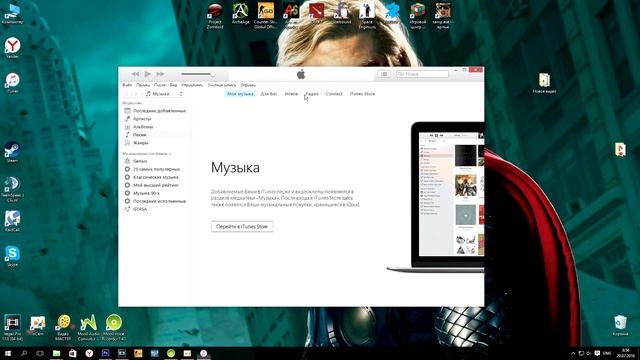The height and width of the screenshot is (360, 640).
Task: Open the Skype desktop icon
Action: point(12,256)
